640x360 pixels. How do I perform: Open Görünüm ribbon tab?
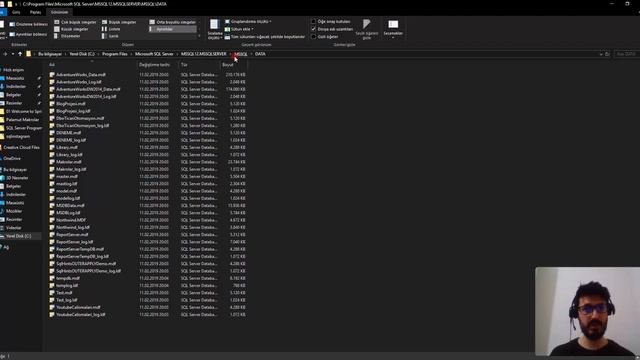(x=60, y=12)
